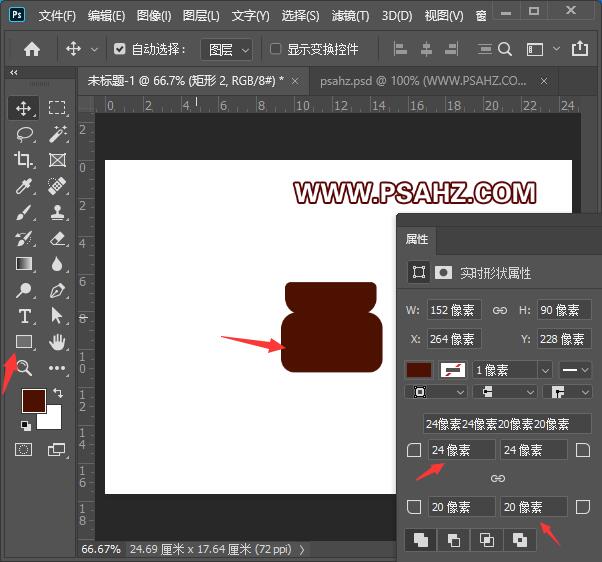Click the subtract front shape button
602x562 pixels.
[x=454, y=540]
